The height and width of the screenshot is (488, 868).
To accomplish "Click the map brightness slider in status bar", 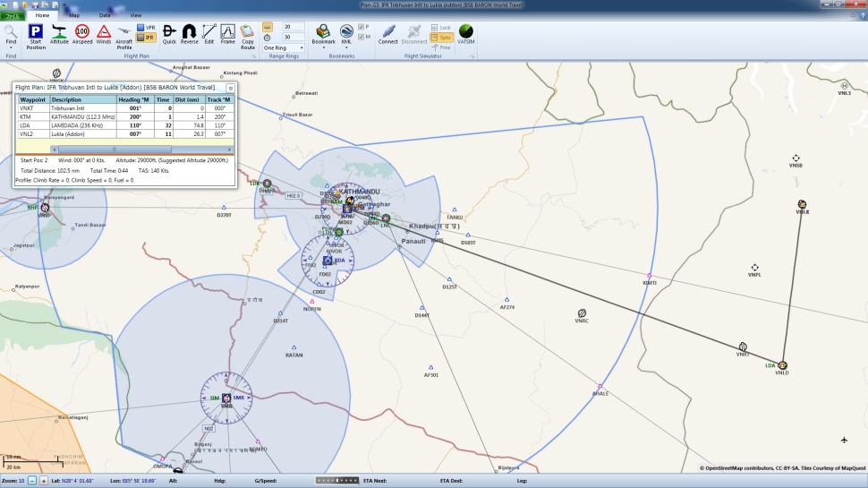I will 336,481.
